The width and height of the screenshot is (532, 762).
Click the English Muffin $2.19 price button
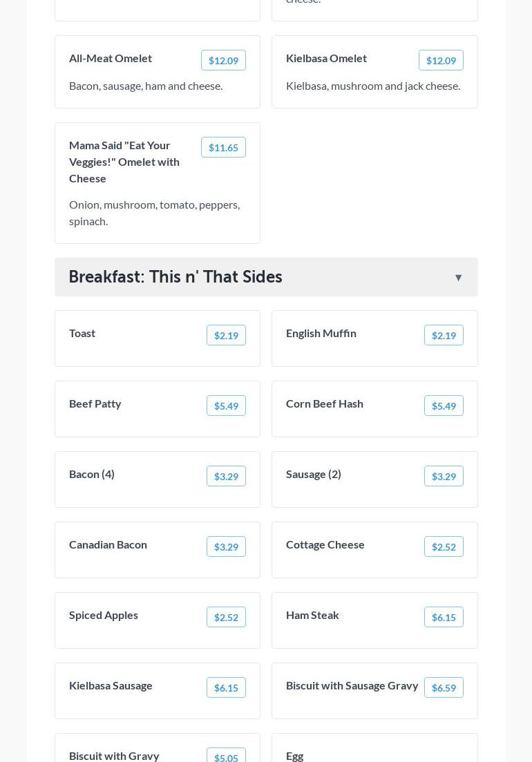[x=444, y=336]
